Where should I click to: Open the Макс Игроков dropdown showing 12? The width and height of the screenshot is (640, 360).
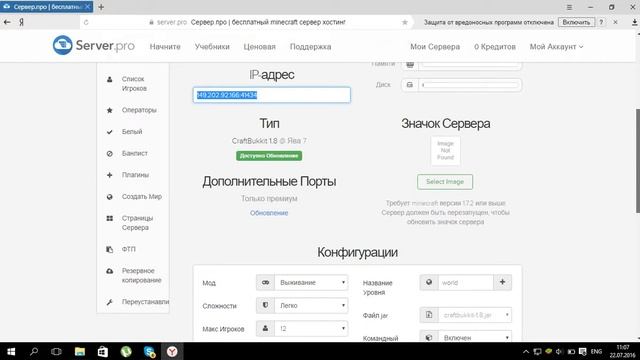(311, 329)
